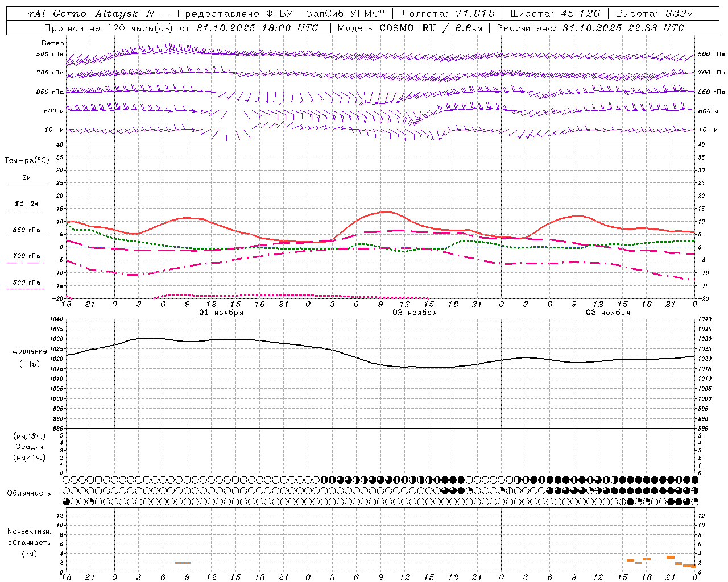Click forecast start date 31.10.2025 18:00 UTC
The image size is (728, 582).
pyautogui.click(x=257, y=28)
